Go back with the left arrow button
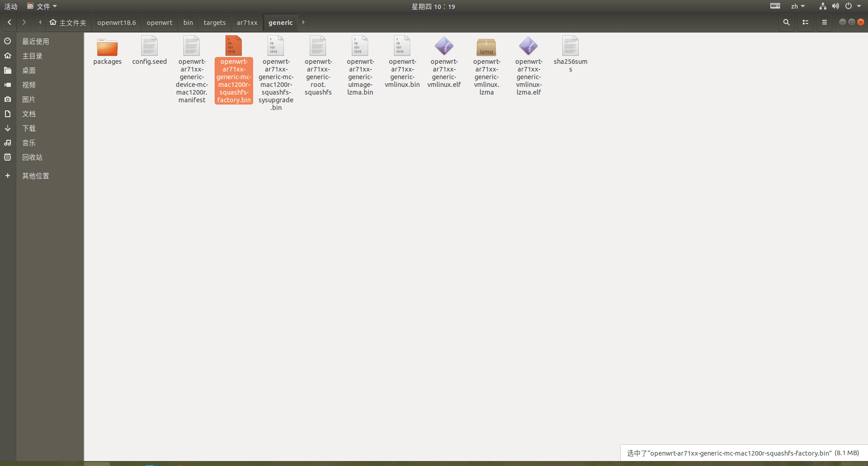868x466 pixels. click(x=10, y=22)
